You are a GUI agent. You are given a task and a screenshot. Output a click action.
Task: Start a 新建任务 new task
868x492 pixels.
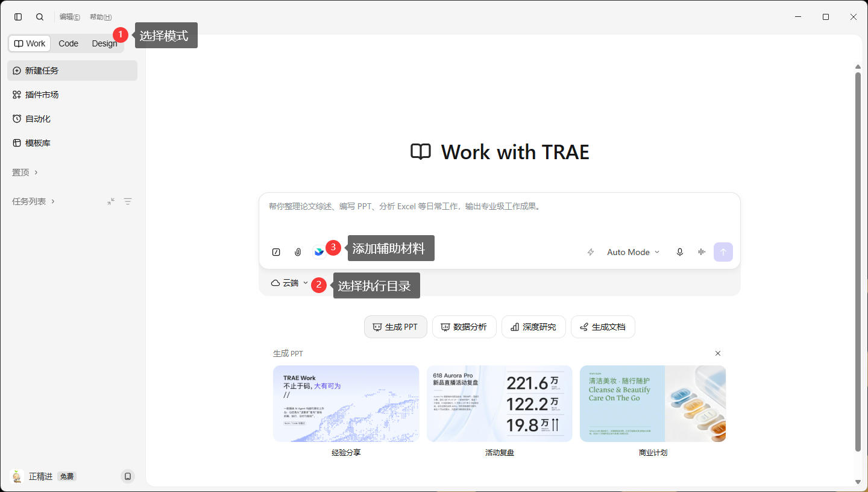pos(72,71)
